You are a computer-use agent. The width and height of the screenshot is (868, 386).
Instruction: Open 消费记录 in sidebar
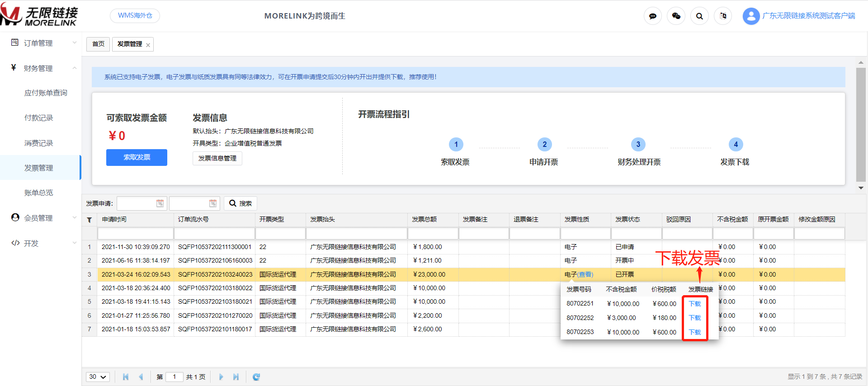[39, 143]
